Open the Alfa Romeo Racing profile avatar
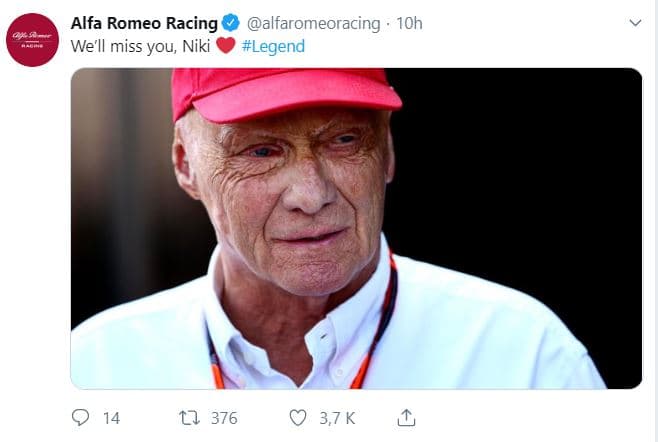Viewport: 658px width, 442px height. tap(33, 40)
